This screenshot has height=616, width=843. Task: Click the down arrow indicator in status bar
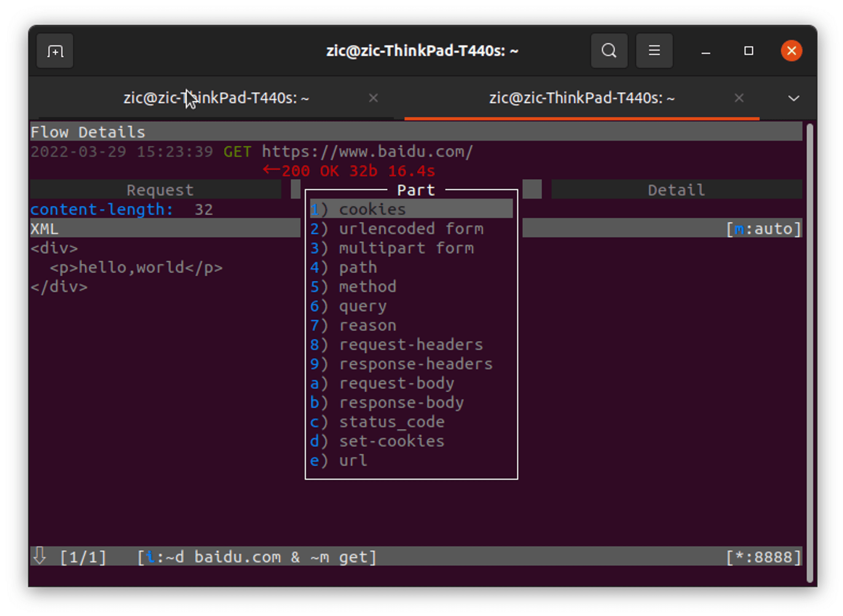pyautogui.click(x=40, y=556)
